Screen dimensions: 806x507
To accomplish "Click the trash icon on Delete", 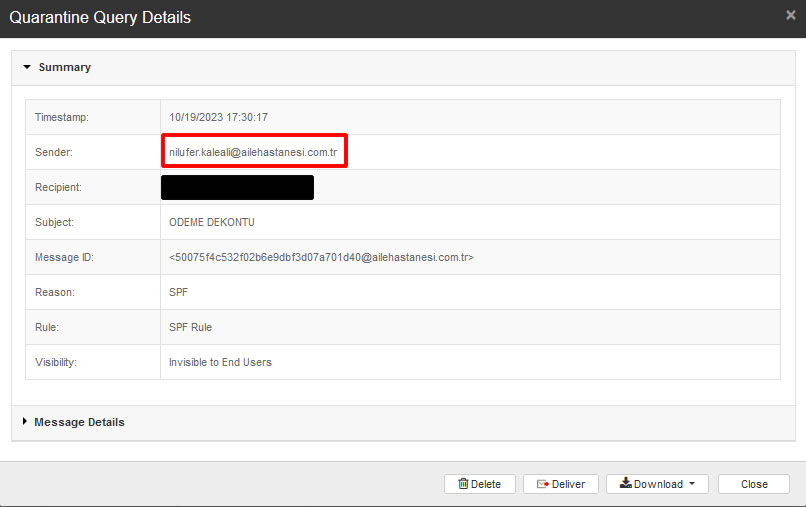I will tap(463, 483).
